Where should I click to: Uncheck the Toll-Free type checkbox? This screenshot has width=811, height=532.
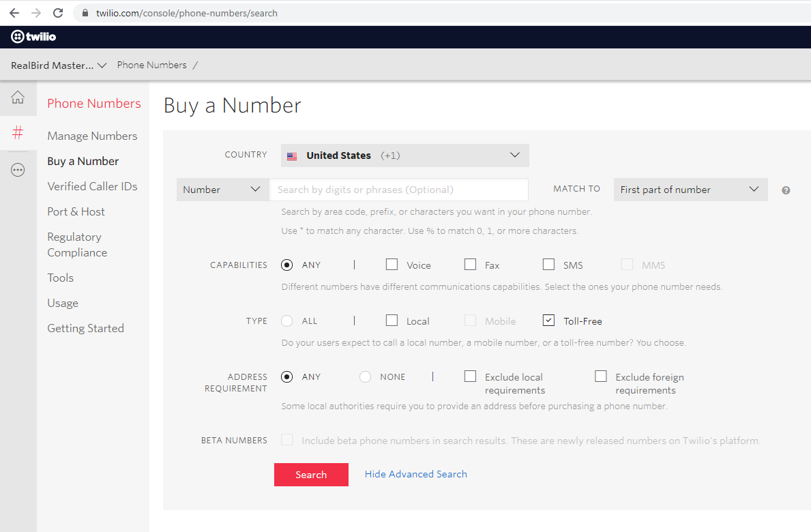coord(549,321)
